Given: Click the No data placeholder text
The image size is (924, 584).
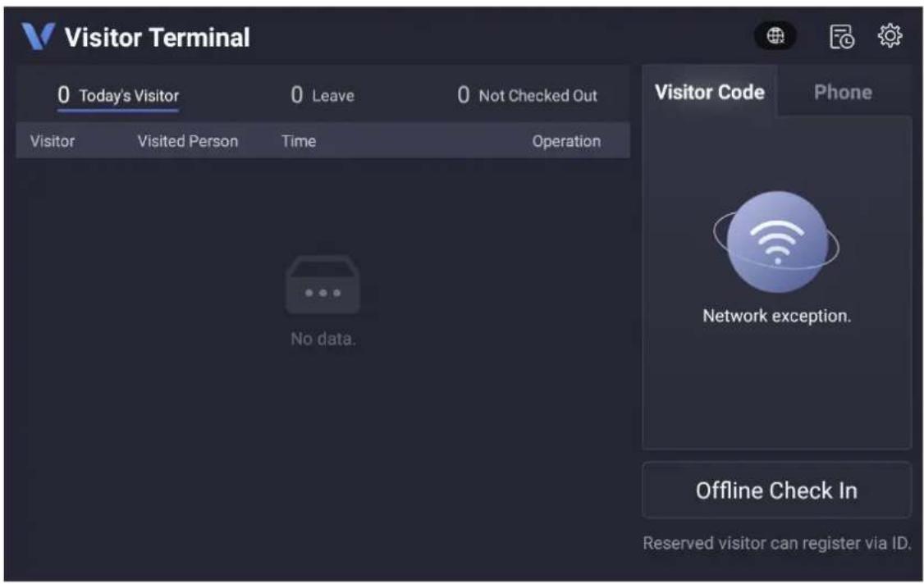Looking at the screenshot, I should pyautogui.click(x=323, y=339).
